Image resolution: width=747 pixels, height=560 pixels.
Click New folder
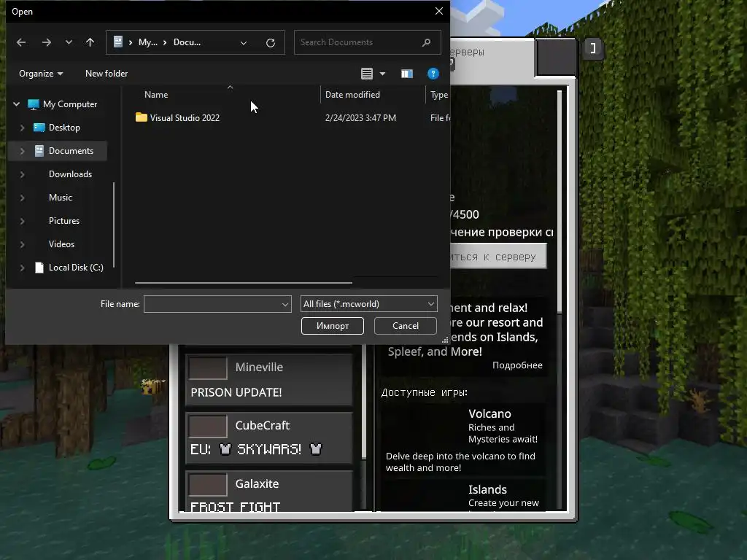tap(107, 74)
